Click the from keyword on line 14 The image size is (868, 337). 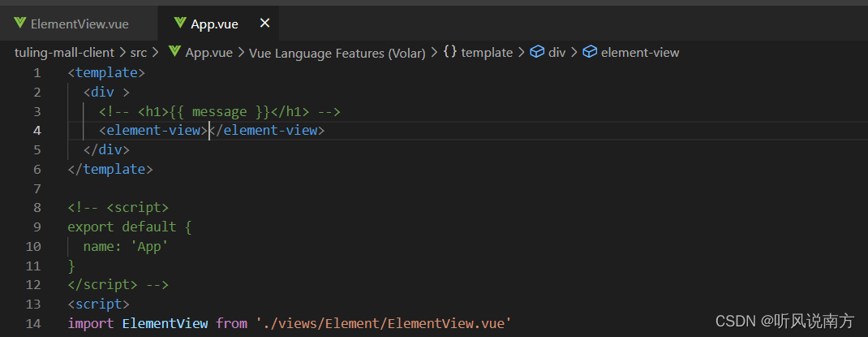[x=231, y=324]
